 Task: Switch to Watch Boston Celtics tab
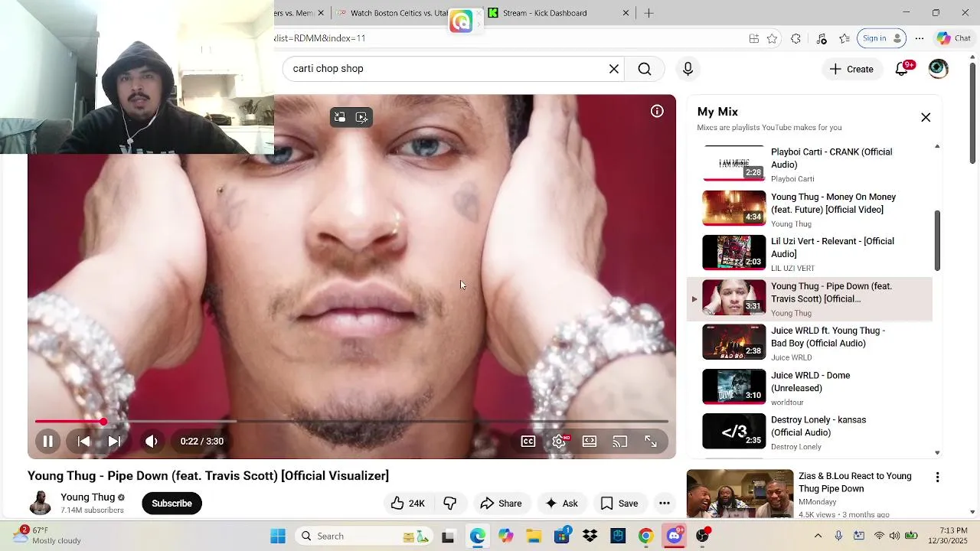click(x=399, y=13)
